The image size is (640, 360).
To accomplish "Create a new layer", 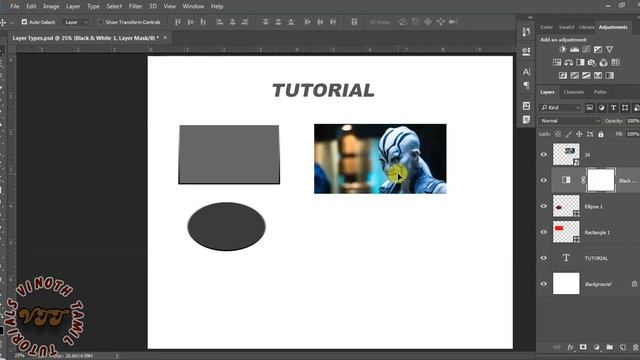I will tap(622, 347).
